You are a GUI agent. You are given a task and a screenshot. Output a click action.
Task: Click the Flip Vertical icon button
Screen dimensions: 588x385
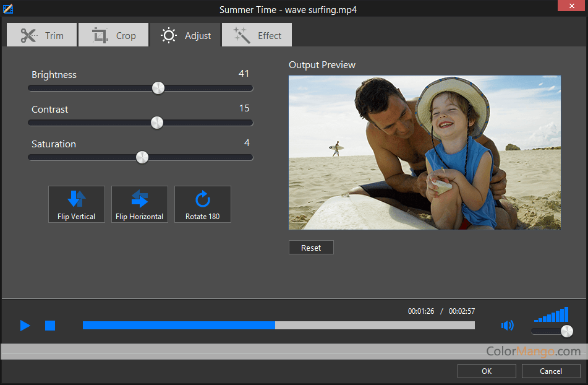coord(77,204)
